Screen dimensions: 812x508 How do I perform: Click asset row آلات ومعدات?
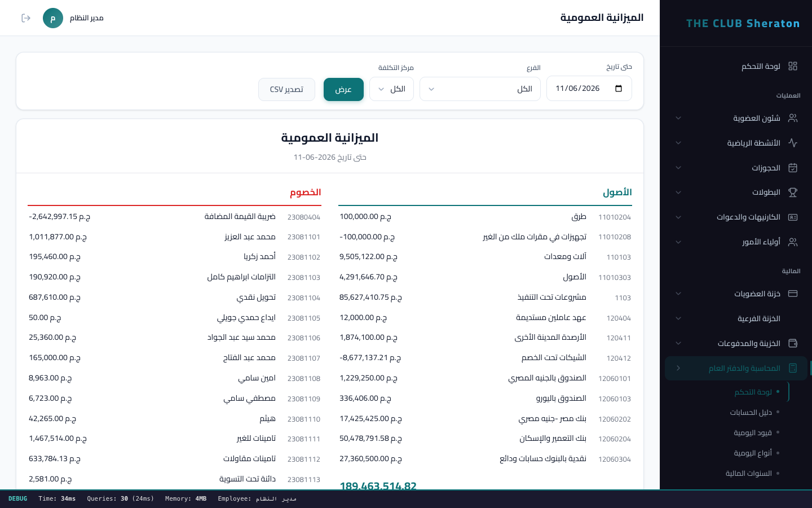[x=485, y=257]
